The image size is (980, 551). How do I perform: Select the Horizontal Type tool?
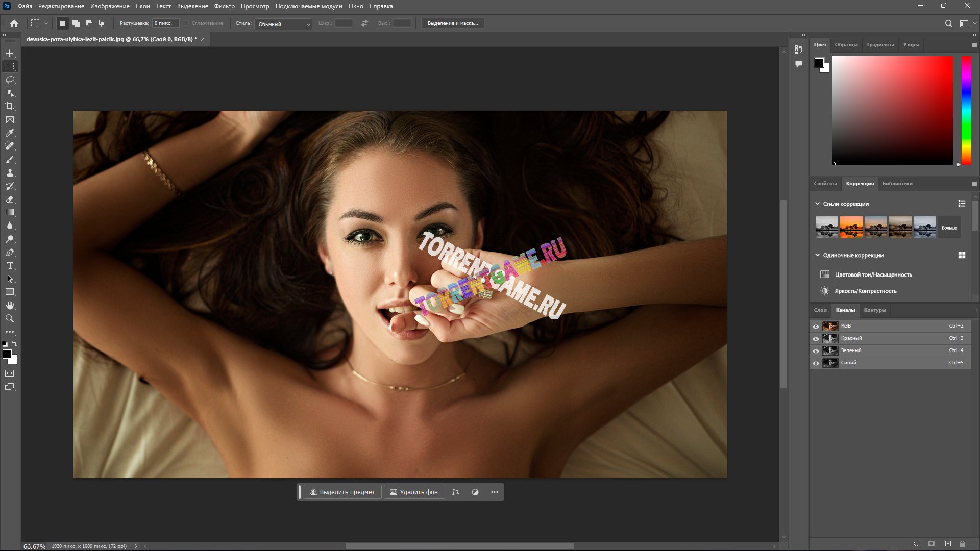pos(10,265)
